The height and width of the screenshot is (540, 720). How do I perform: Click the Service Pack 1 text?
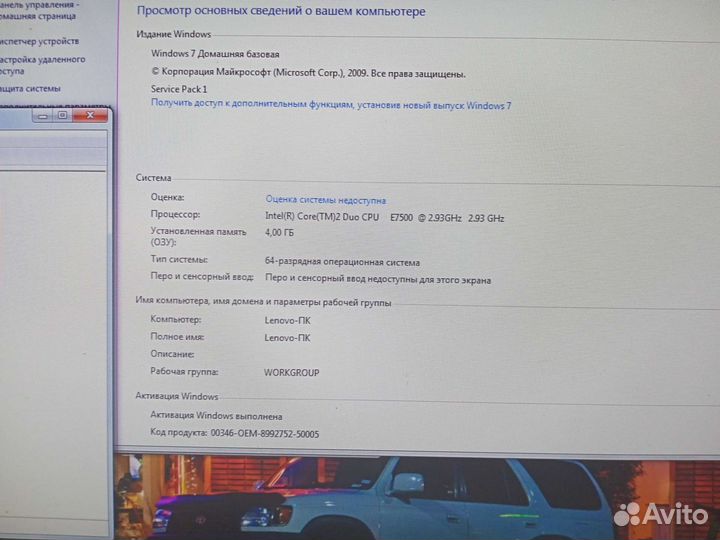pyautogui.click(x=179, y=89)
